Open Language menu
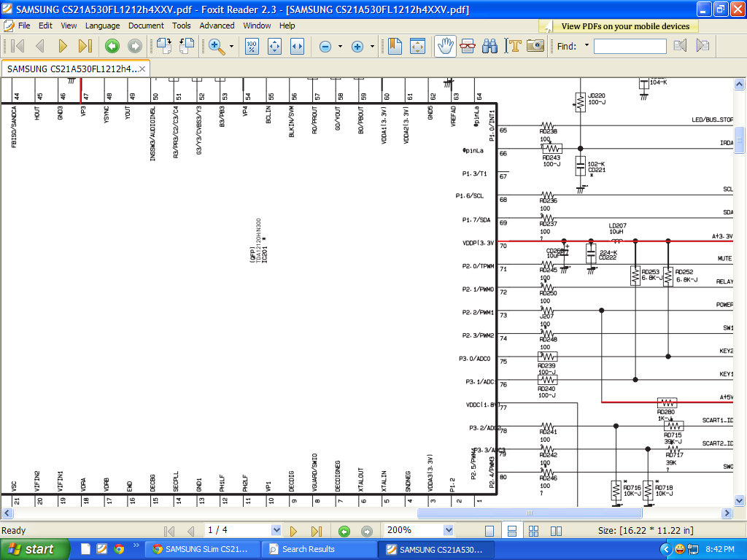The width and height of the screenshot is (747, 560). point(102,26)
